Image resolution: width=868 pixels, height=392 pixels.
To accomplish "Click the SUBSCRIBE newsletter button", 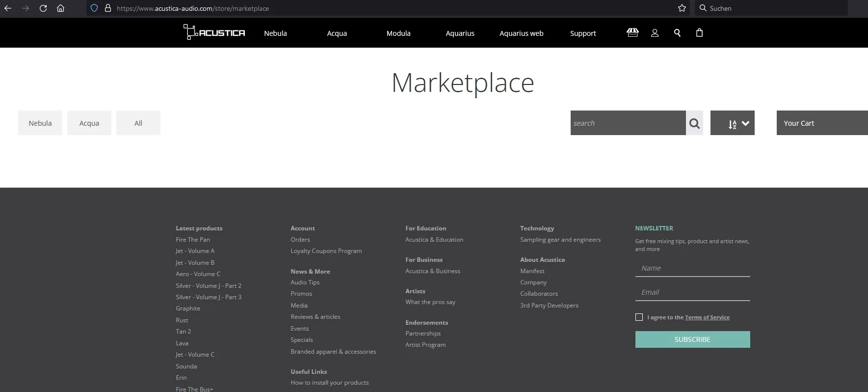I will [x=692, y=339].
